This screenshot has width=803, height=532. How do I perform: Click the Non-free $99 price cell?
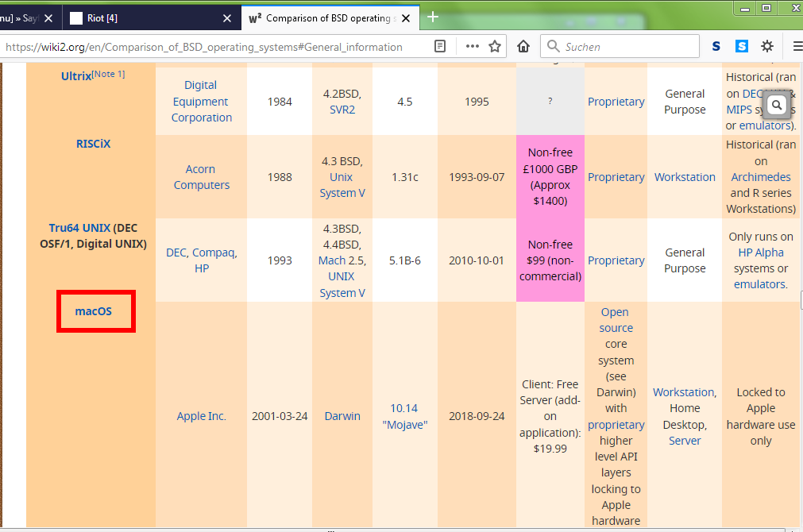pyautogui.click(x=550, y=260)
